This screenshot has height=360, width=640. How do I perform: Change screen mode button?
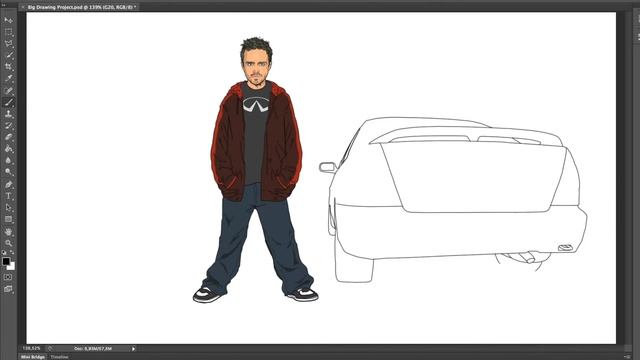click(x=8, y=289)
